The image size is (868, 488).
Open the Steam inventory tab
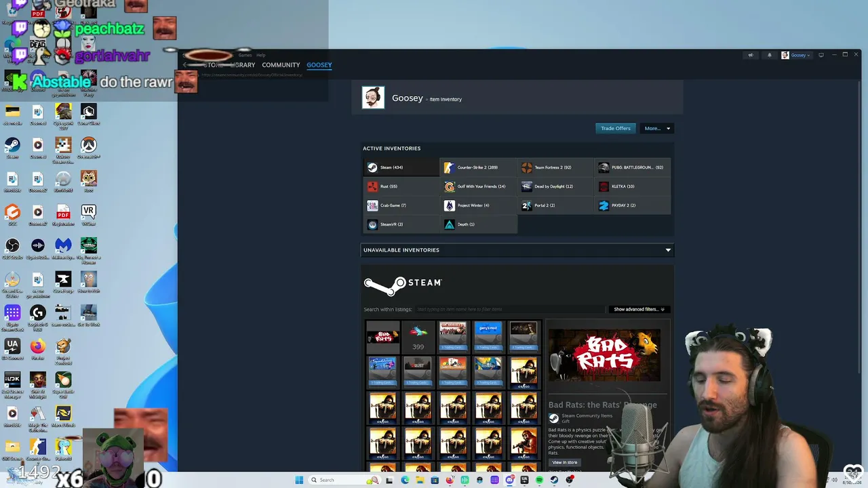[x=401, y=167]
